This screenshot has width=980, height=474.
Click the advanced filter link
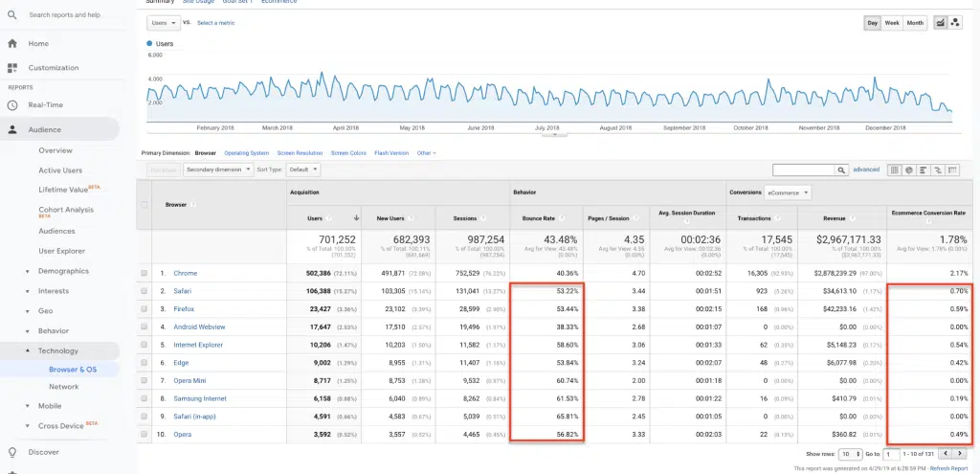pos(866,169)
